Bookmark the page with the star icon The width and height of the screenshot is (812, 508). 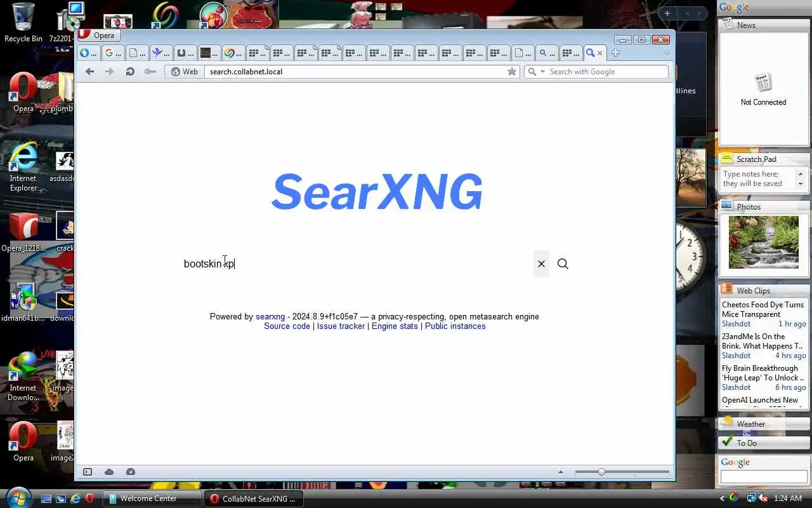[x=512, y=72]
